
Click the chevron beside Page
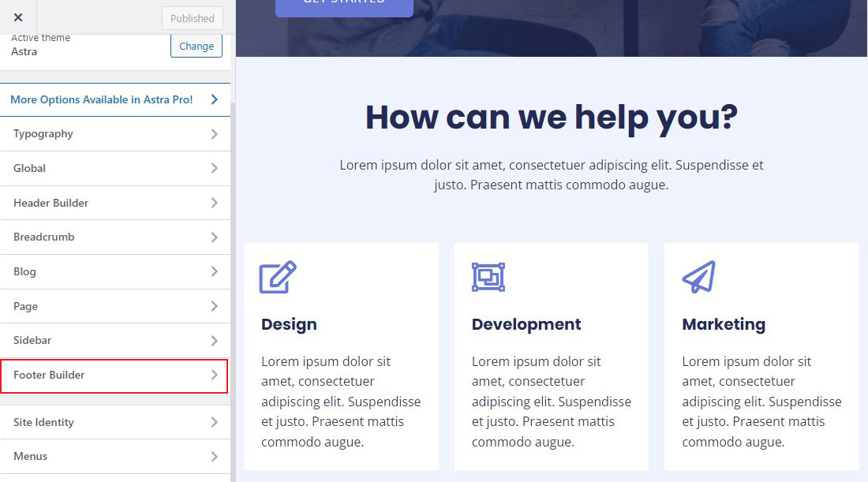214,306
